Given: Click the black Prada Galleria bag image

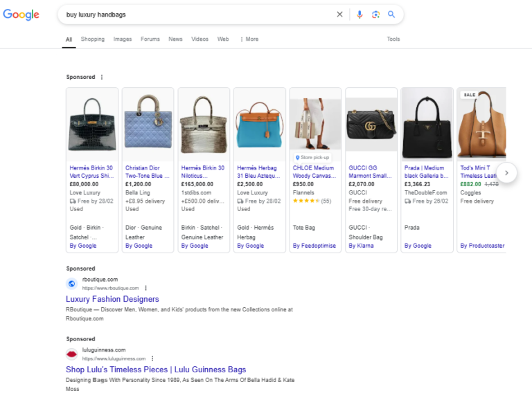Looking at the screenshot, I should (x=427, y=125).
